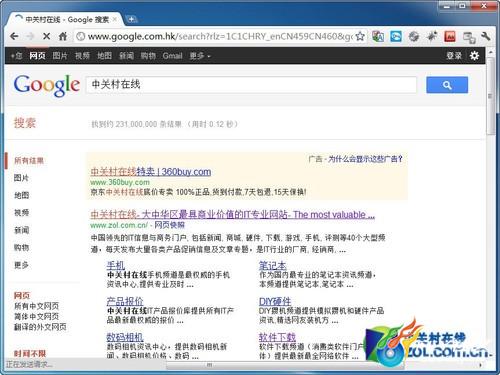Image resolution: width=500 pixels, height=375 pixels.
Task: Stop page loading with the X button
Action: point(46,36)
